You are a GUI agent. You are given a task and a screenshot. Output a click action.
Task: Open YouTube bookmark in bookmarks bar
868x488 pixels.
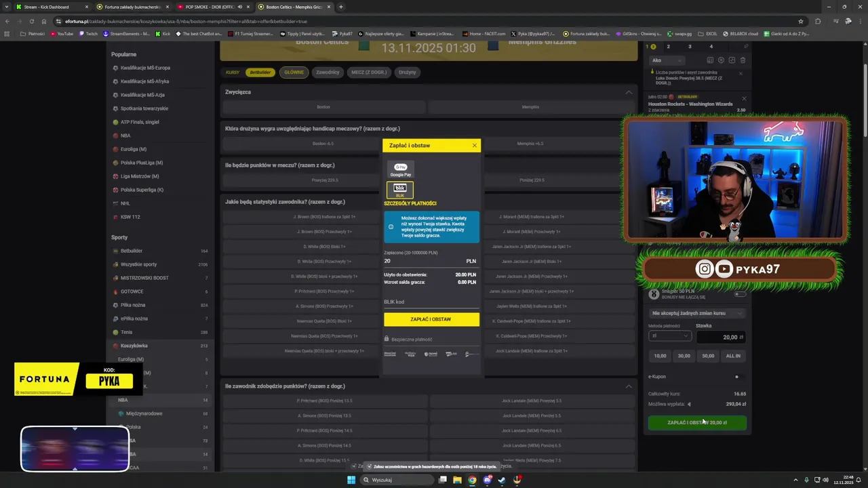click(x=61, y=33)
